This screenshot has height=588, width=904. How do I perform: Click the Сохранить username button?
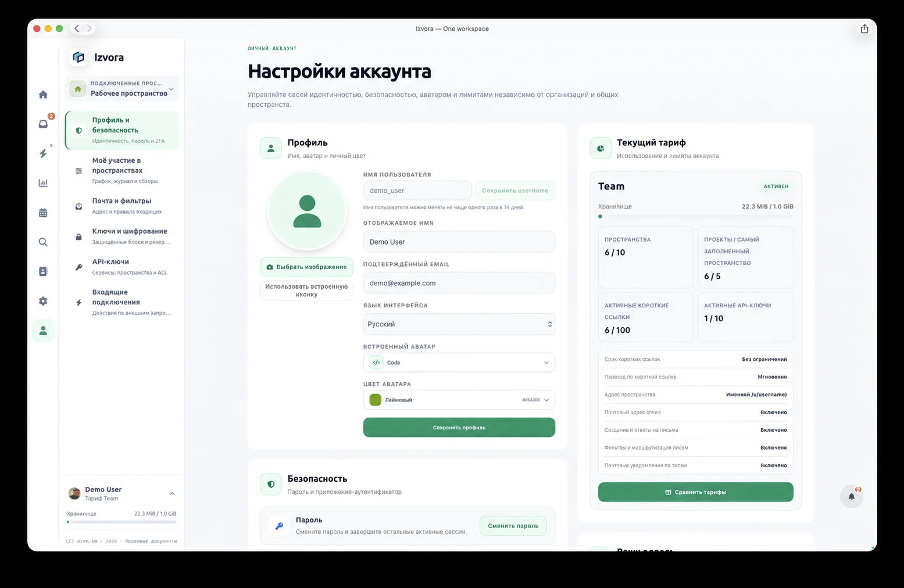515,191
